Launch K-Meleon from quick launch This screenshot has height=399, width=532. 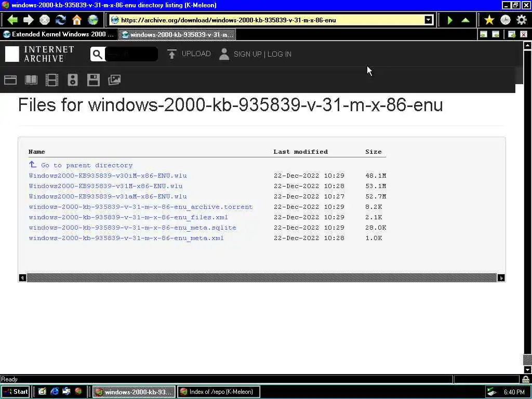click(x=78, y=391)
